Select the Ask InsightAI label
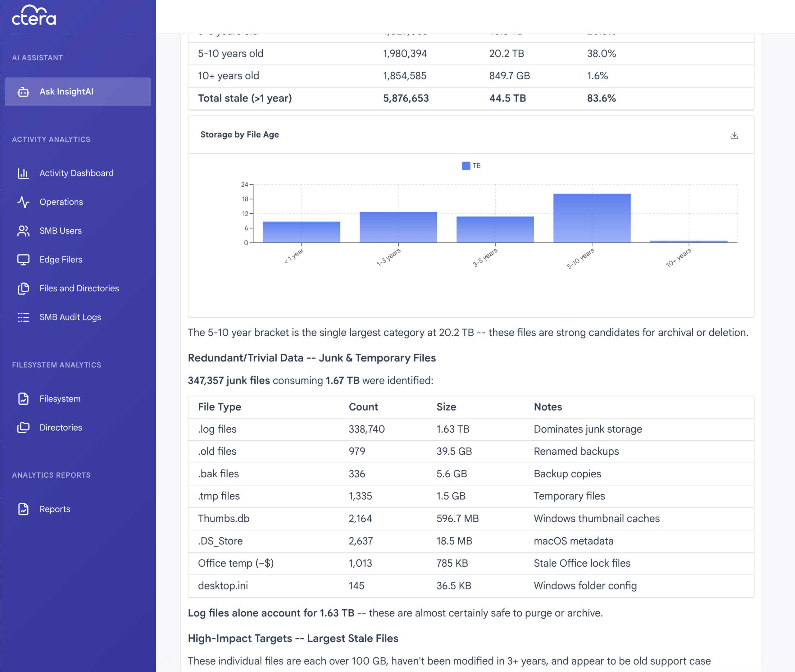This screenshot has height=672, width=795. pyautogui.click(x=67, y=92)
